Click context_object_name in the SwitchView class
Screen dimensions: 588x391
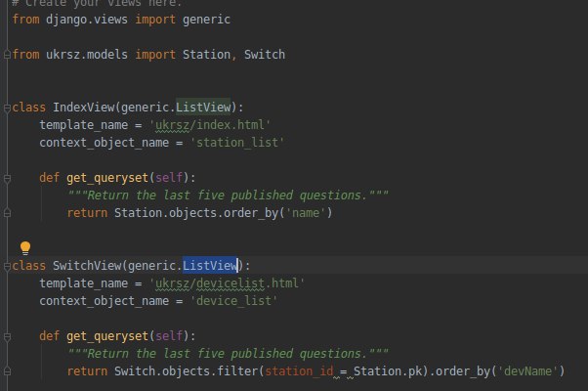click(x=104, y=301)
